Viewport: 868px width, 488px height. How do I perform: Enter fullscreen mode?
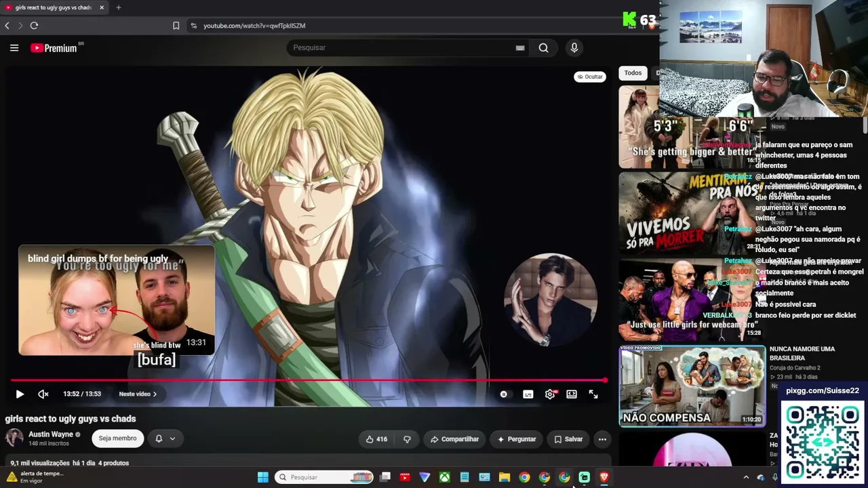(593, 394)
